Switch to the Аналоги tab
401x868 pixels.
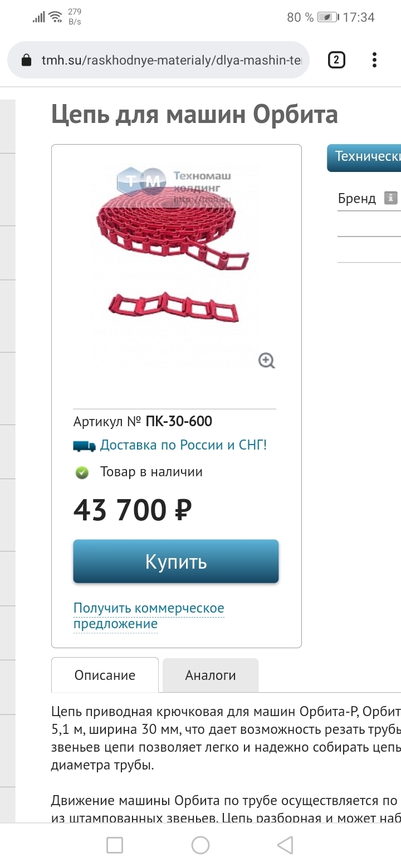click(211, 675)
